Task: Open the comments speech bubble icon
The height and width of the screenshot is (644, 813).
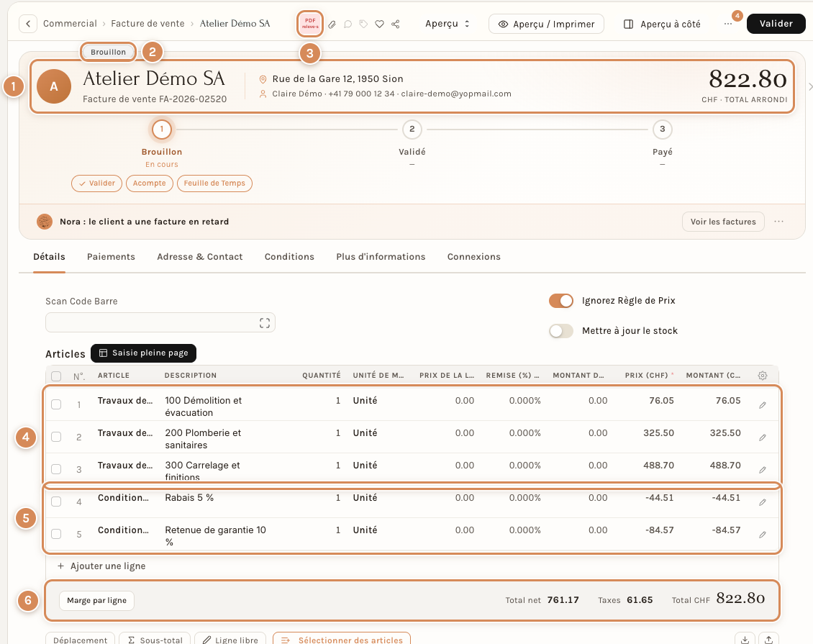Action: tap(348, 24)
